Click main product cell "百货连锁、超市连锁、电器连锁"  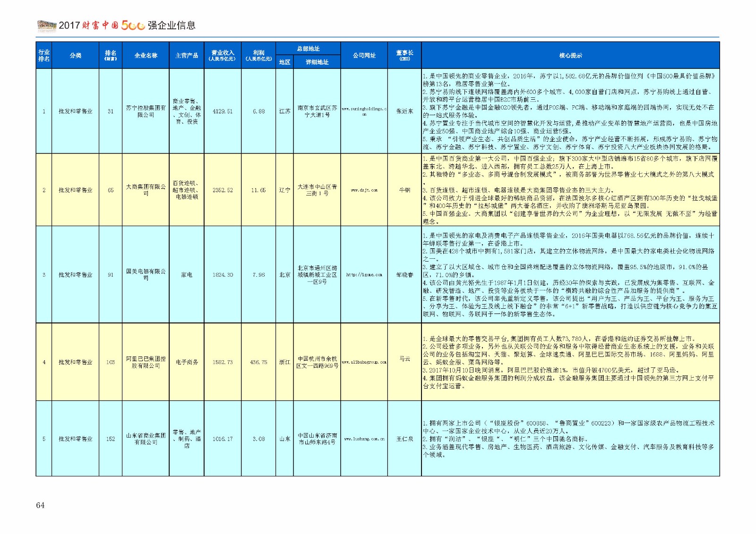click(x=187, y=190)
